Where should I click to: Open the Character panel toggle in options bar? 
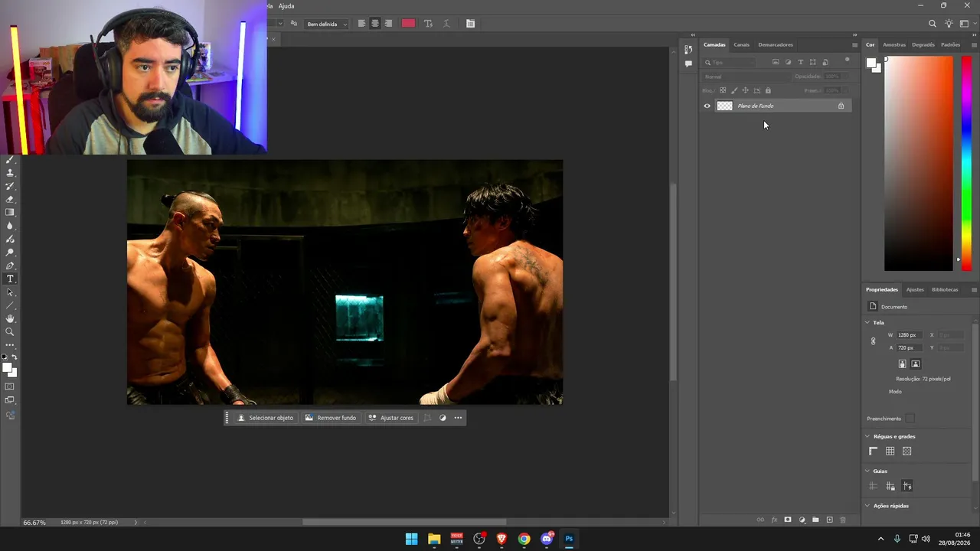[x=470, y=24]
